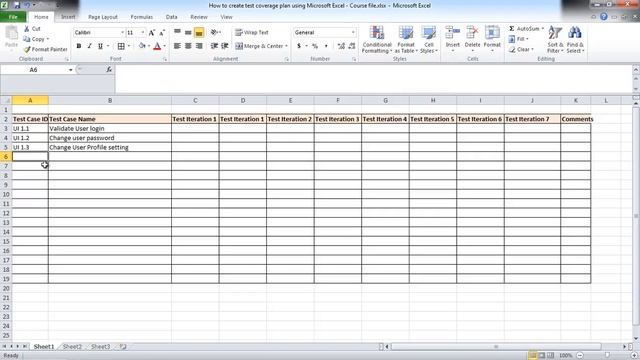Toggle Align Text Left
The height and width of the screenshot is (360, 640).
[x=177, y=46]
